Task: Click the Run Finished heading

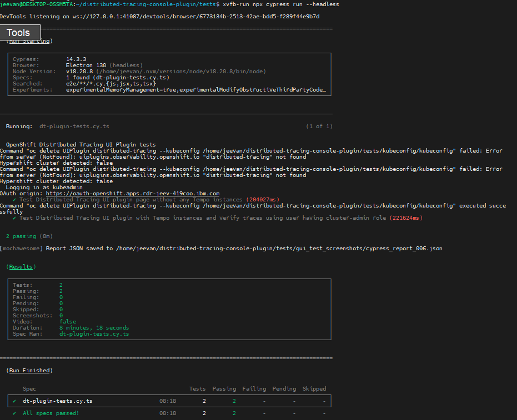Action: click(29, 370)
